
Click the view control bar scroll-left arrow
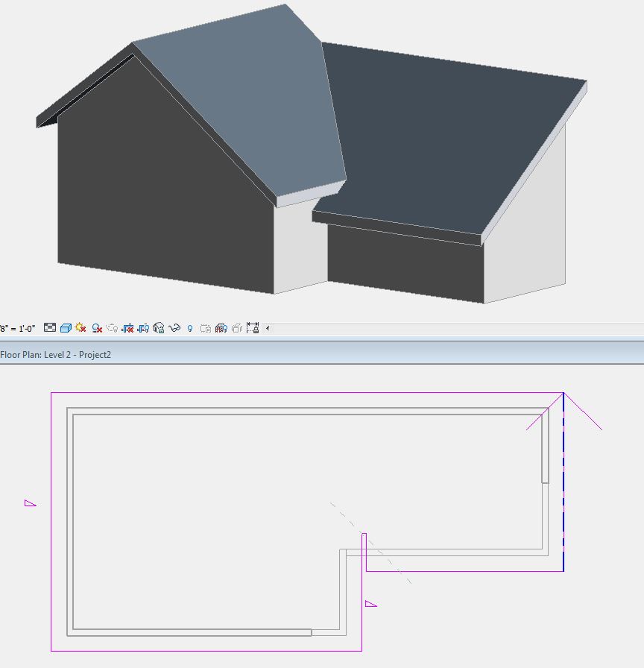pyautogui.click(x=268, y=328)
